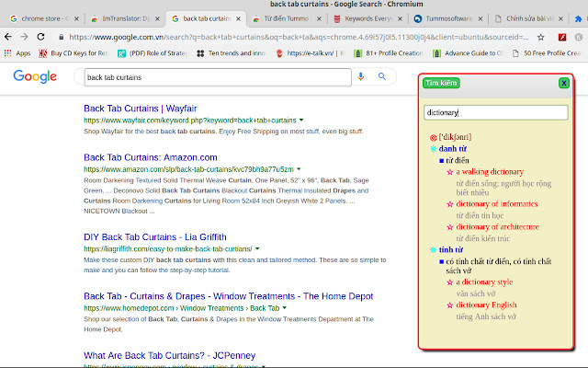The height and width of the screenshot is (368, 588).
Task: Open the e-talk.vn bookmark
Action: click(x=311, y=53)
